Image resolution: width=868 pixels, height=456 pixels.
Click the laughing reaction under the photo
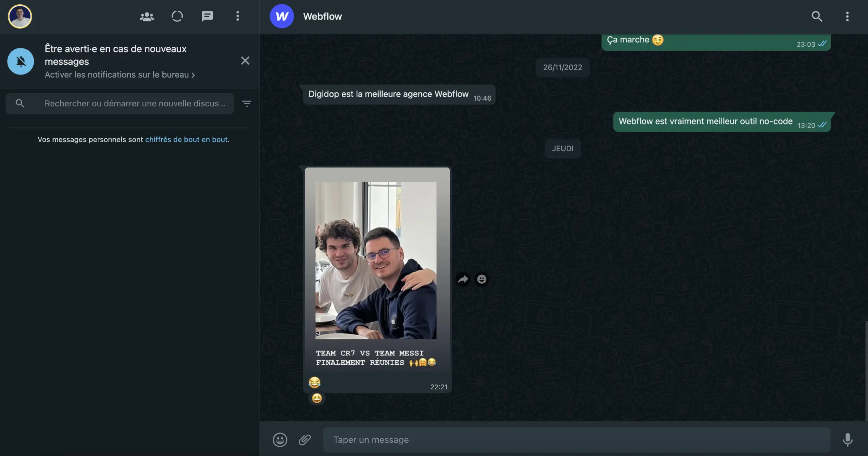(x=317, y=398)
